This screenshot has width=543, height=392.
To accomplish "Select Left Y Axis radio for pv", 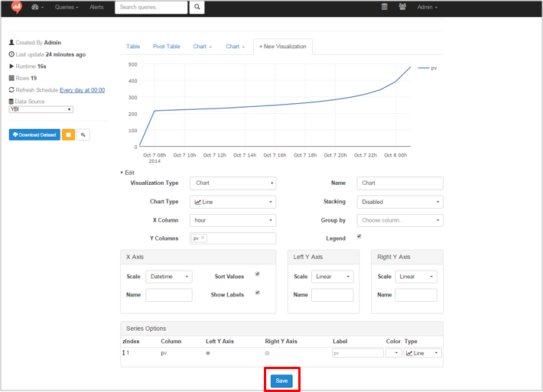I will click(208, 353).
